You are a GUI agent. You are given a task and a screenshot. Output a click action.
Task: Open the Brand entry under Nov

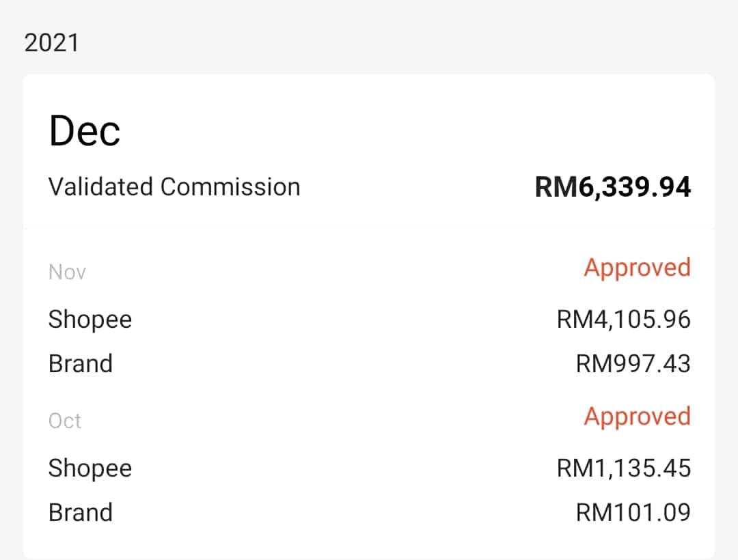point(81,363)
